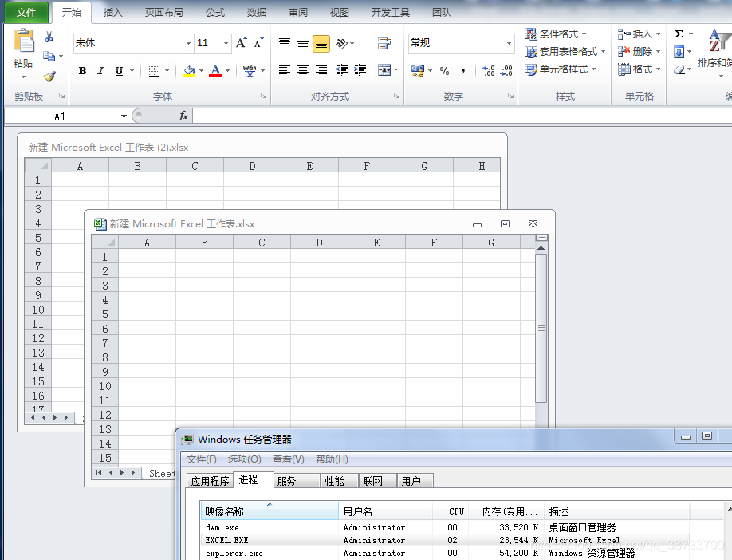Screen dimensions: 732x560
Task: Select the Format Painter brush icon
Action: click(x=49, y=76)
